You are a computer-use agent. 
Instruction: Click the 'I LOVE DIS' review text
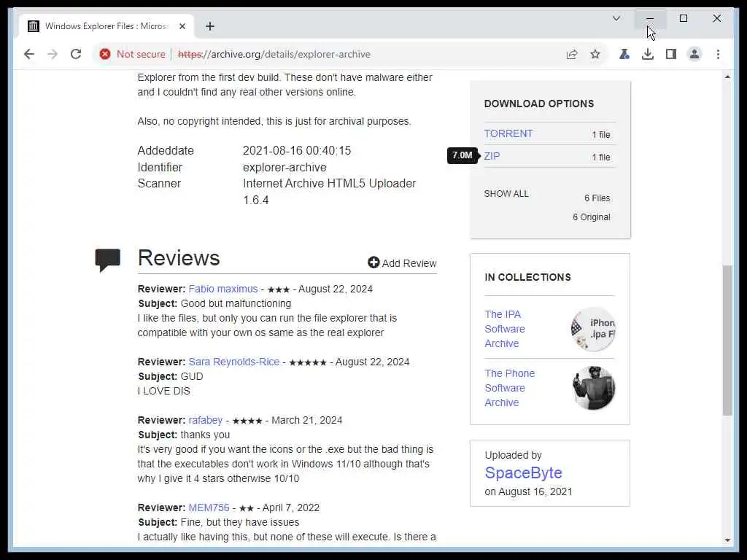pyautogui.click(x=164, y=392)
